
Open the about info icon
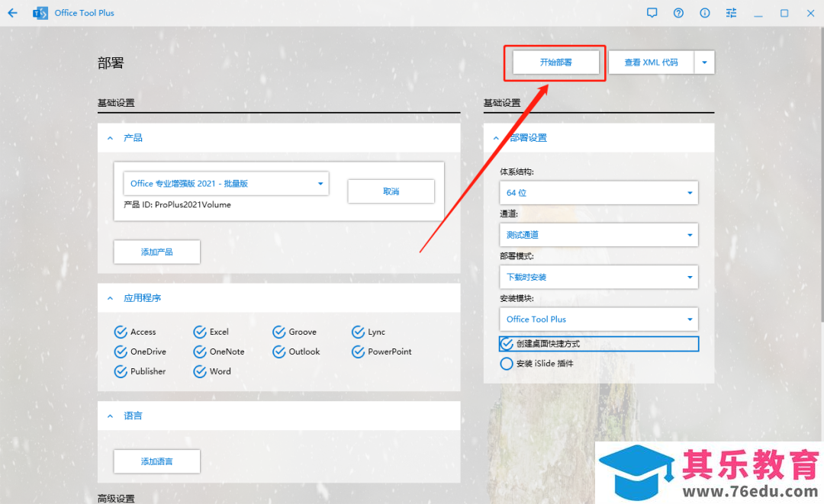coord(705,13)
